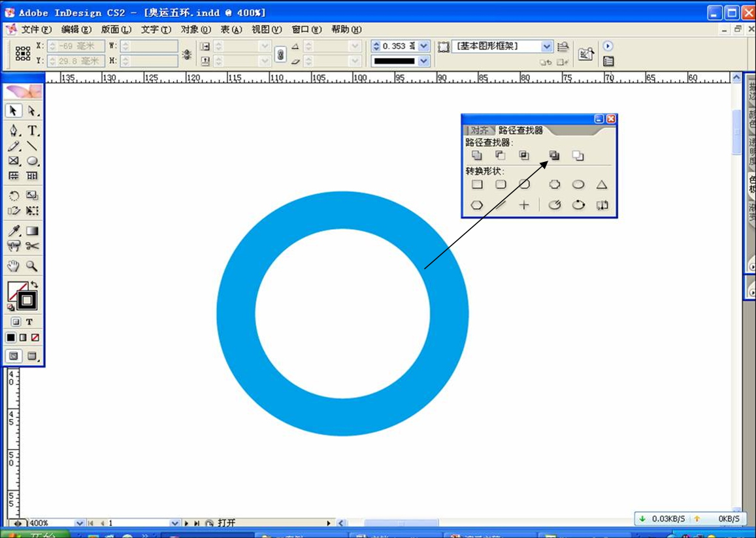Viewport: 756px width, 538px height.
Task: Open the page number dropdown
Action: tap(175, 523)
